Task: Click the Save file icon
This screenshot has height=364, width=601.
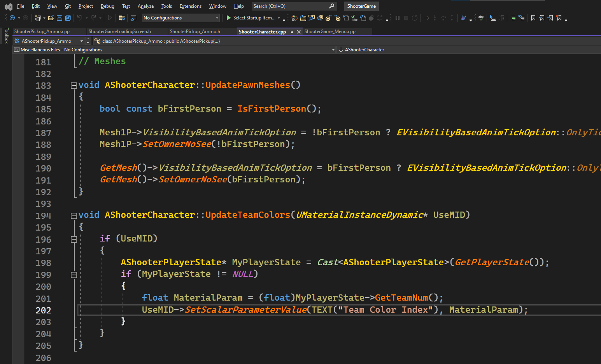Action: point(60,18)
